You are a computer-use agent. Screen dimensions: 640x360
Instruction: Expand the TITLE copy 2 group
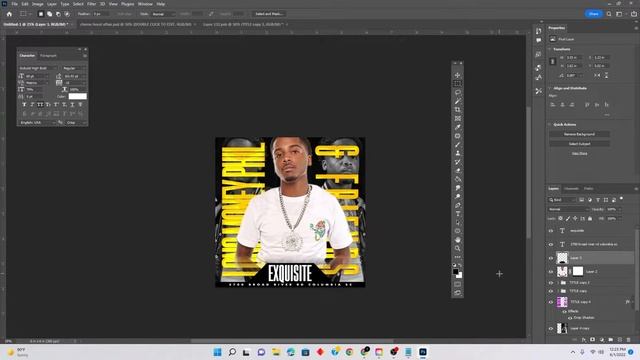(558, 282)
